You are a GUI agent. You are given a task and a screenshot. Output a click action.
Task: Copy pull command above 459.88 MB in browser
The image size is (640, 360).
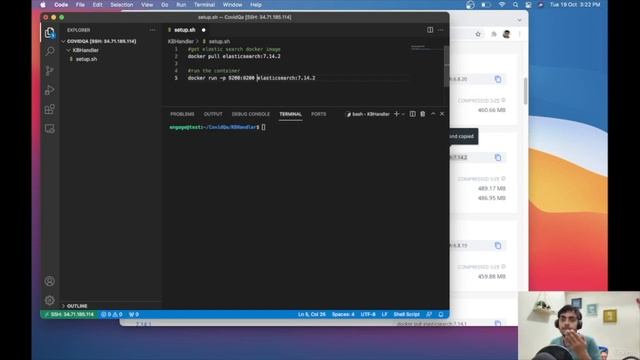pyautogui.click(x=498, y=246)
